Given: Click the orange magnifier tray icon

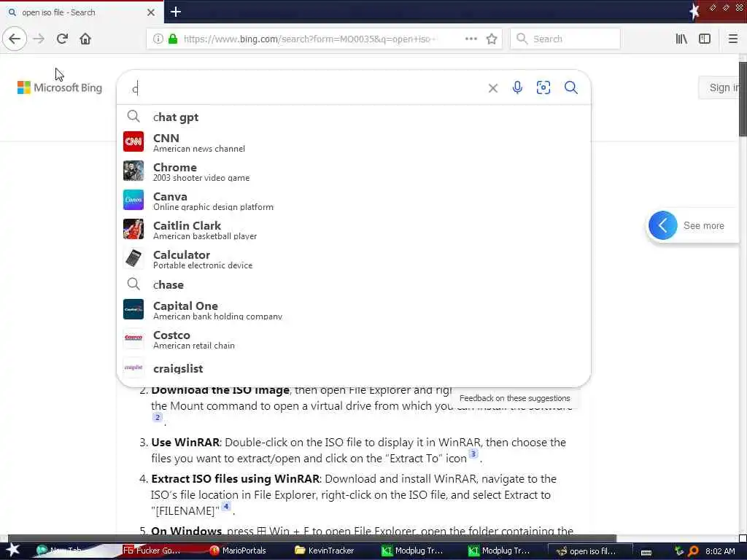Looking at the screenshot, I should 693,551.
